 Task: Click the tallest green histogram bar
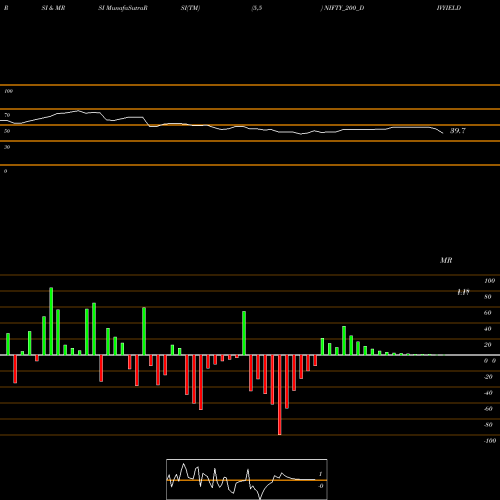click(51, 321)
